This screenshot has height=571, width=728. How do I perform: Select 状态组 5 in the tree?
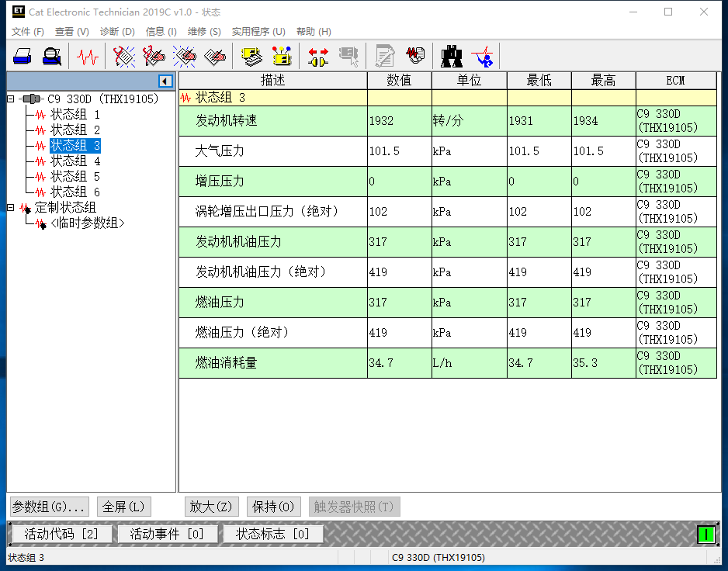(75, 177)
